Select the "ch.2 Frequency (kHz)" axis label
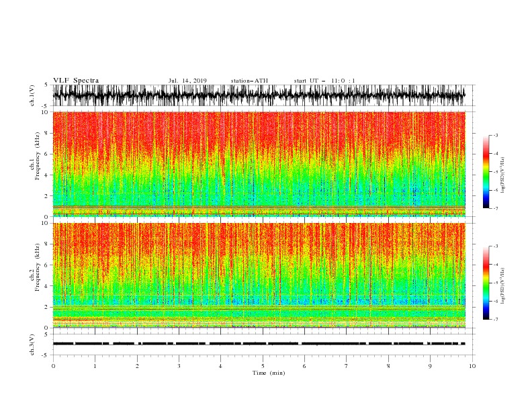Image resolution: width=532 pixels, height=411 pixels. point(35,267)
